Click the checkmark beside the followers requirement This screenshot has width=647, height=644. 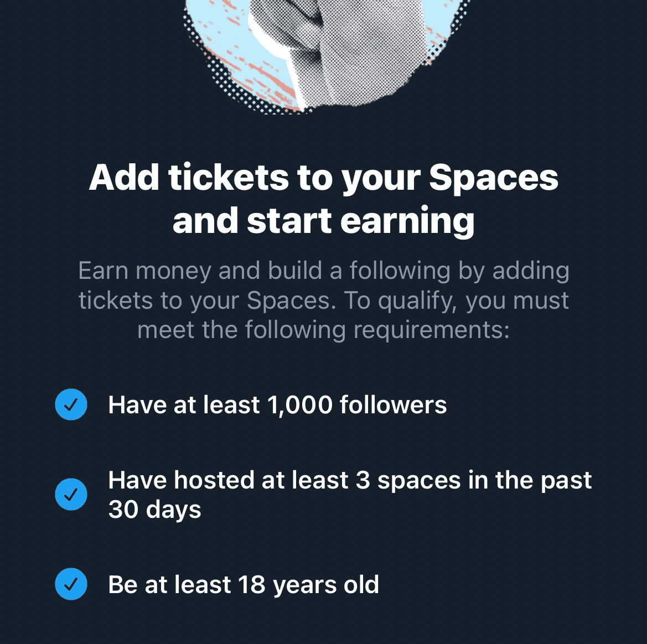click(x=71, y=405)
